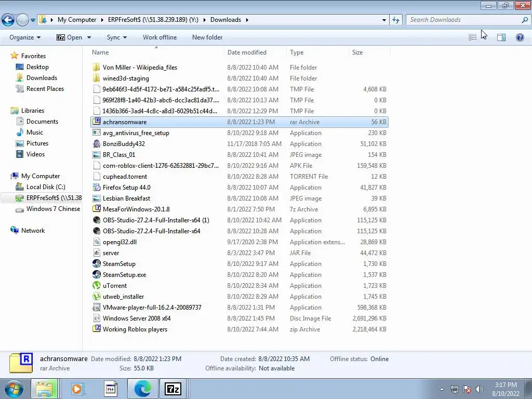Open Desktop in Favorites
532x399 pixels.
coord(37,67)
